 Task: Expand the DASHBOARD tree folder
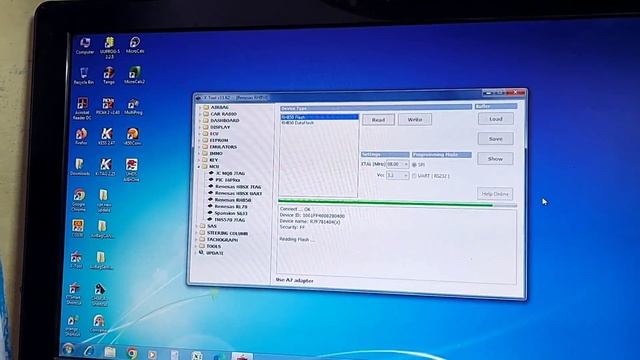click(x=221, y=120)
